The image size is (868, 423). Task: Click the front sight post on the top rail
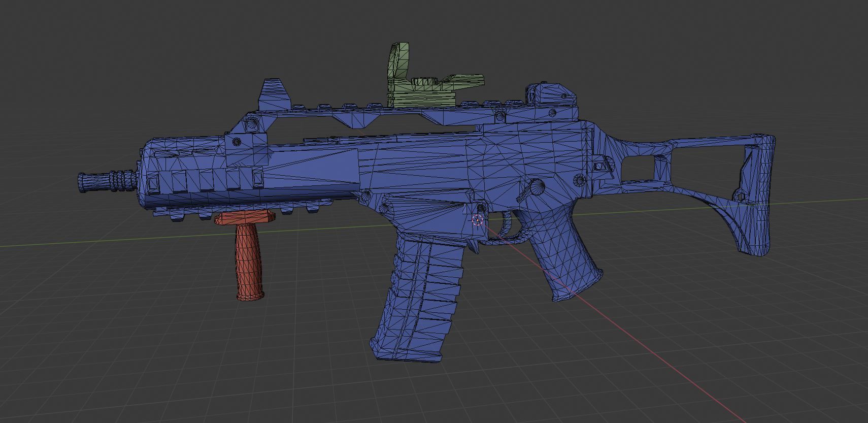[275, 94]
